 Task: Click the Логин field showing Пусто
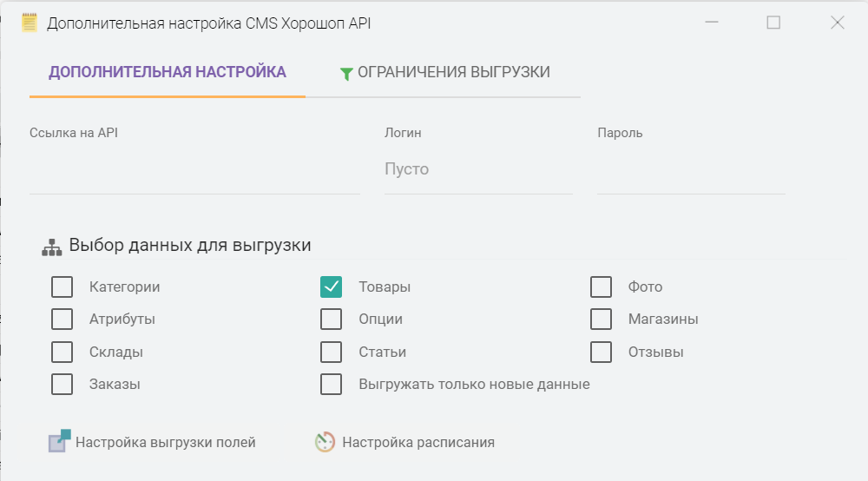point(477,170)
